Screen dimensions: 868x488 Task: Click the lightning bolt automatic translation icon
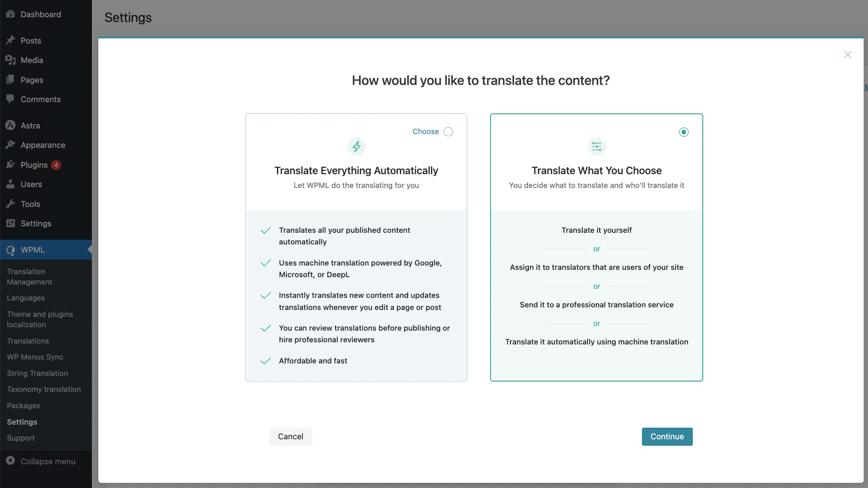click(356, 147)
